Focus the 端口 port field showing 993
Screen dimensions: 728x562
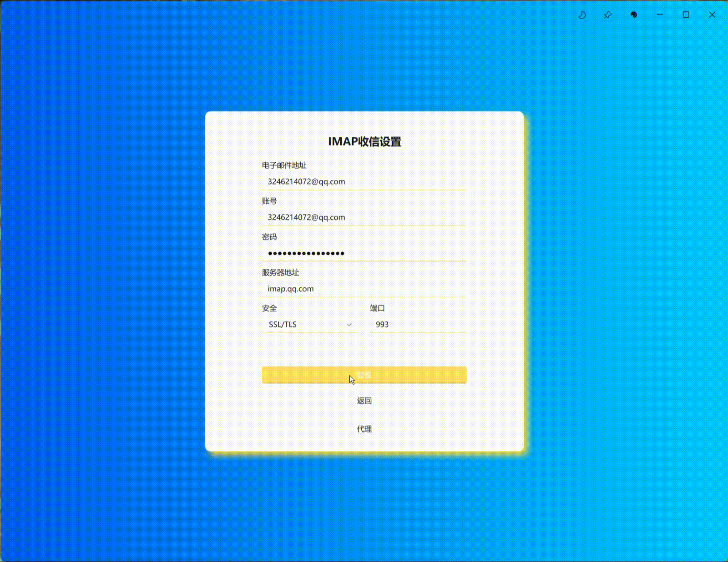[418, 325]
